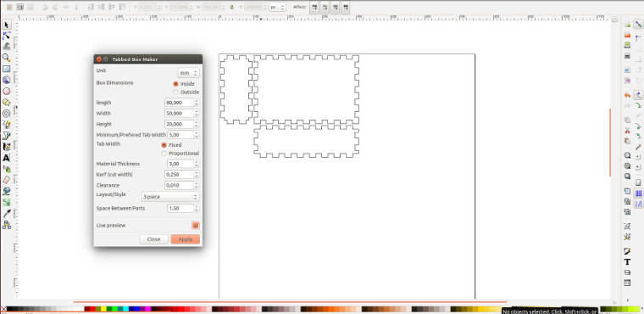Click the Minimum/Preferred Tab Width field
Viewport: 644px width, 314px height.
[180, 135]
